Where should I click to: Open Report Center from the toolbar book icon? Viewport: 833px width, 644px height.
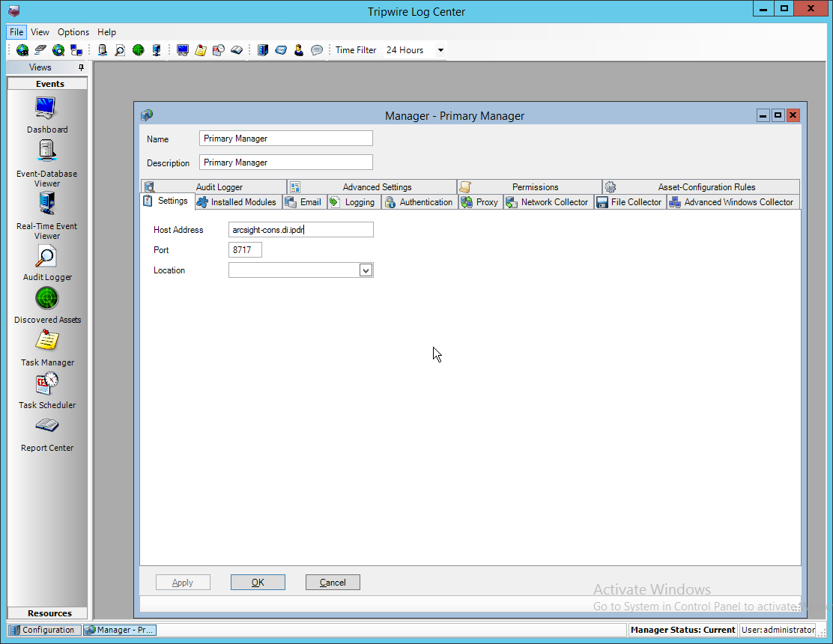[x=237, y=50]
